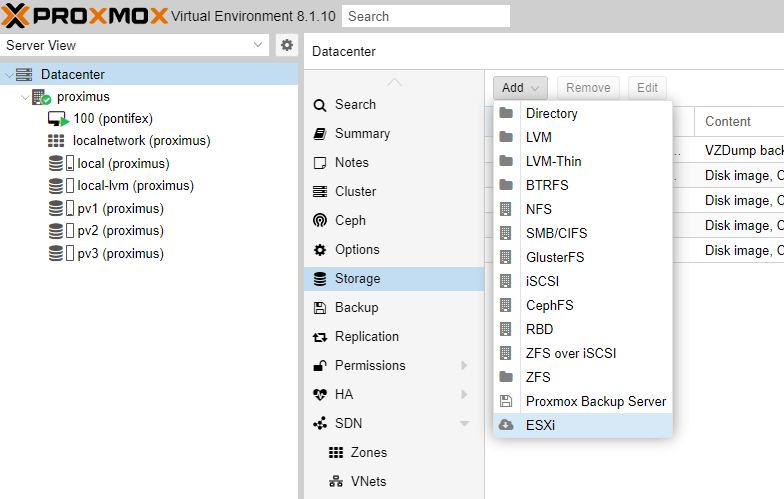Click the Replication arrows icon

(320, 337)
